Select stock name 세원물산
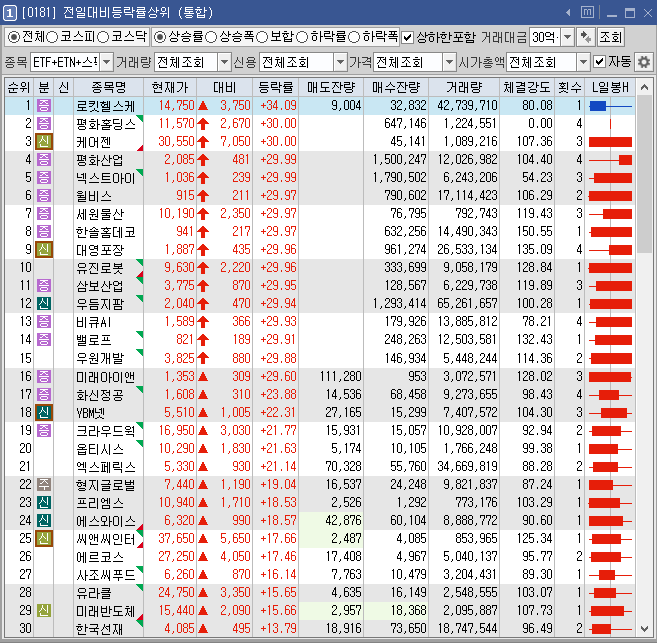 (100, 214)
